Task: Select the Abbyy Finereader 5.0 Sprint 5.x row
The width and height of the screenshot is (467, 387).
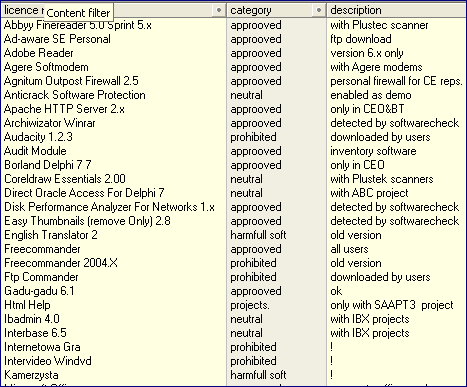Action: pos(78,25)
